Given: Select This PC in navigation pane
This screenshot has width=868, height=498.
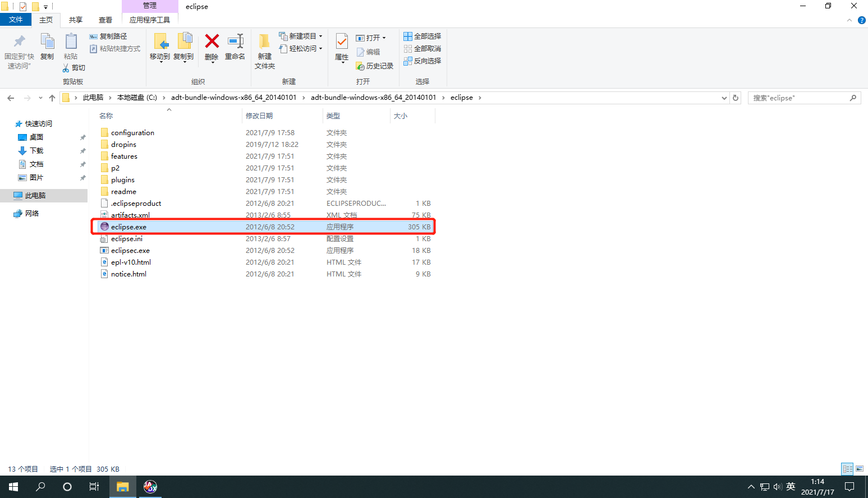Looking at the screenshot, I should click(35, 196).
